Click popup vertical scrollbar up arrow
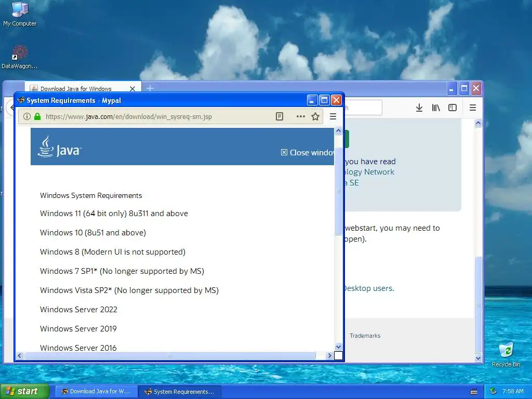Screen dimensions: 532x399 [338, 131]
